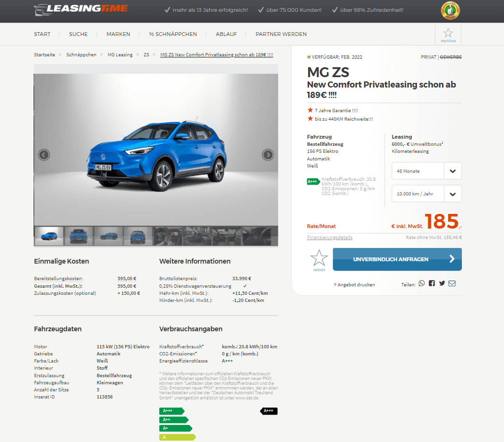Show next car image arrow

pos(268,155)
